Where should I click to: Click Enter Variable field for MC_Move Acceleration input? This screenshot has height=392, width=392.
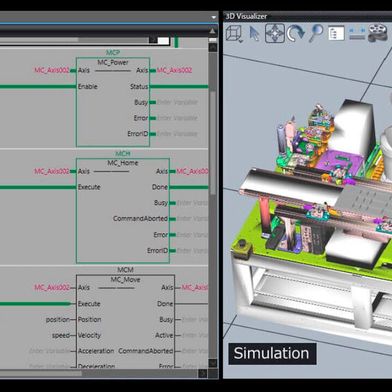(49, 351)
